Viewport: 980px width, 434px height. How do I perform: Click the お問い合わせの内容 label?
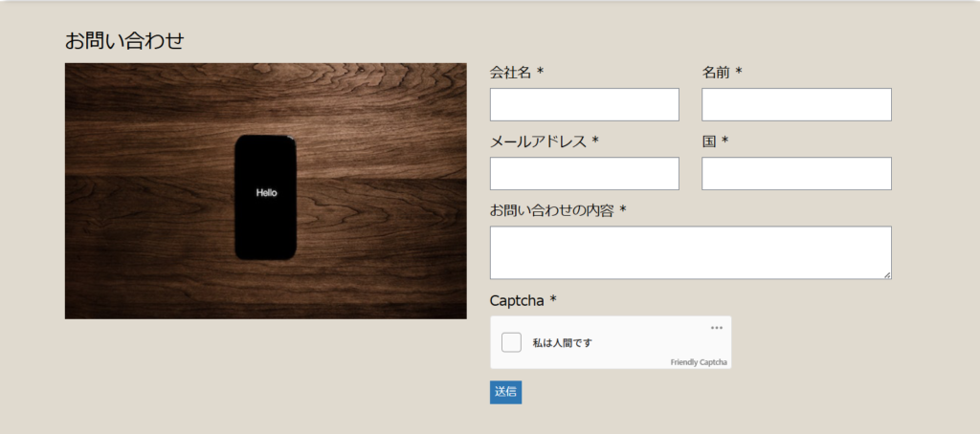[551, 210]
